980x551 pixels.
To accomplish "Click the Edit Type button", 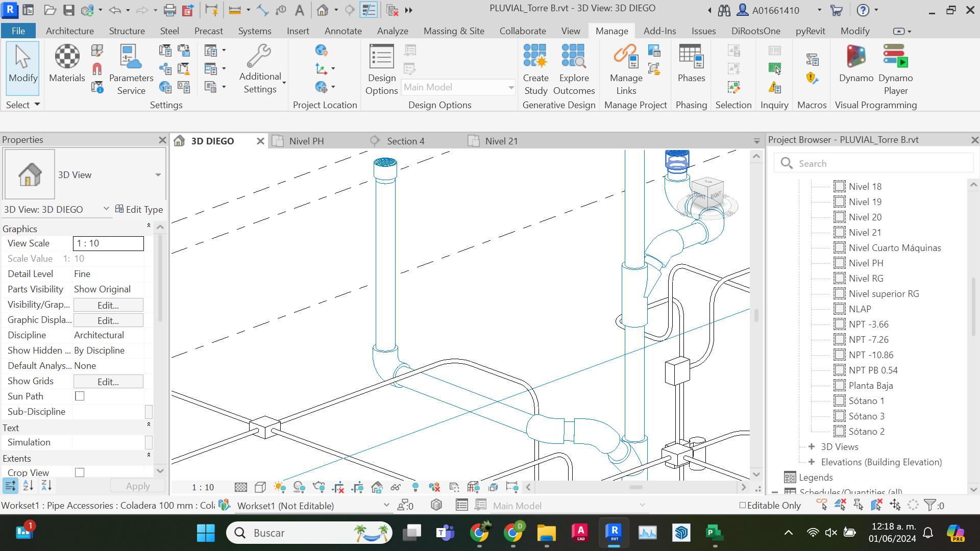I will point(139,209).
